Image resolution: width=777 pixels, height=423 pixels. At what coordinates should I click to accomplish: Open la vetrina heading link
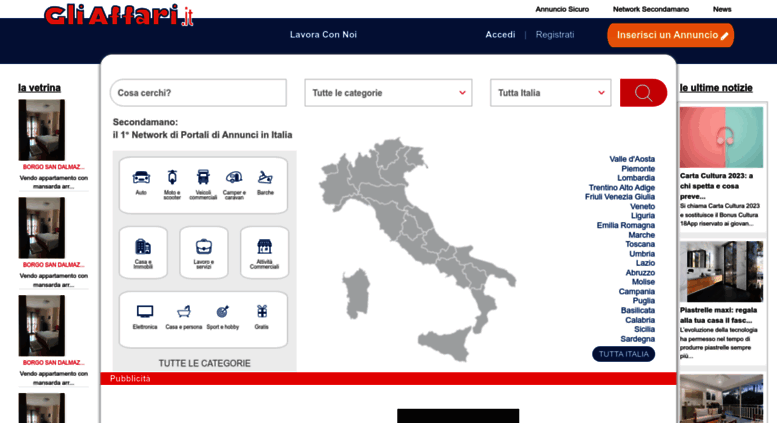(x=39, y=88)
